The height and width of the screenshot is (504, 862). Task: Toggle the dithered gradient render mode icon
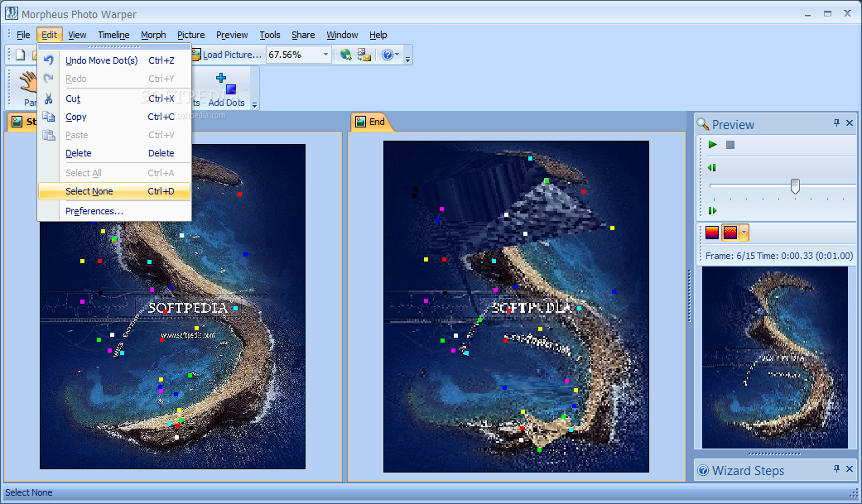(x=730, y=233)
